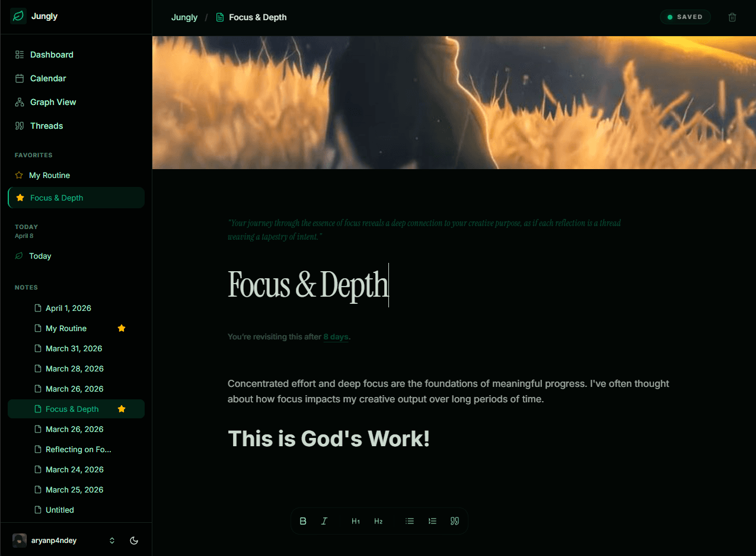Toggle the star on My Routine note

[122, 328]
